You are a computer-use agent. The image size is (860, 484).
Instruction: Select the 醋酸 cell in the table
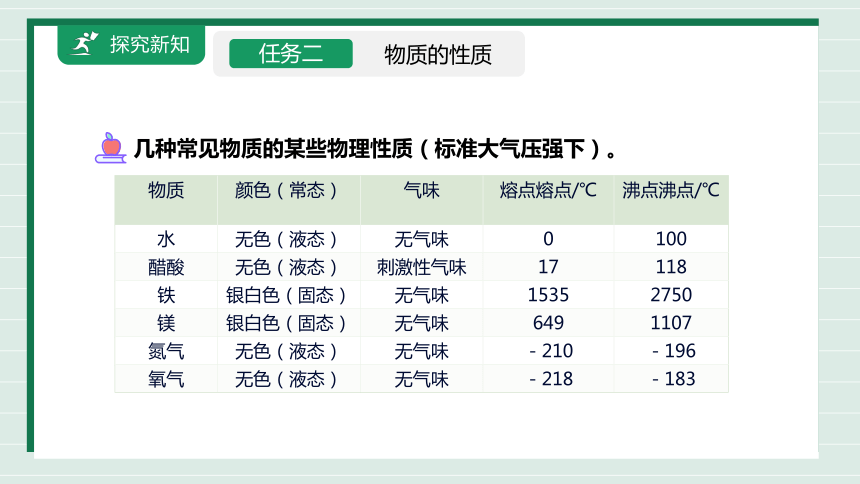[x=166, y=267]
